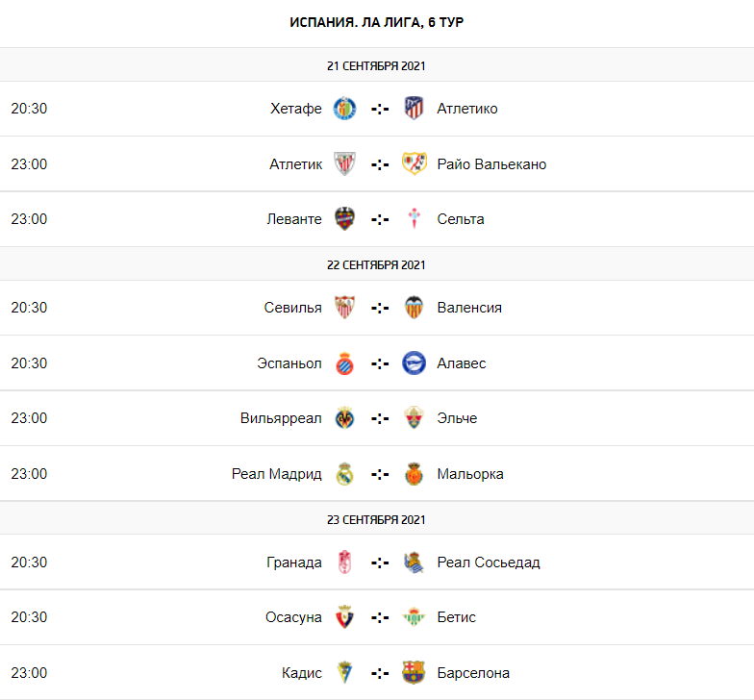Viewport: 754px width, 700px height.
Task: Click the Getafe club crest icon
Action: [x=344, y=109]
